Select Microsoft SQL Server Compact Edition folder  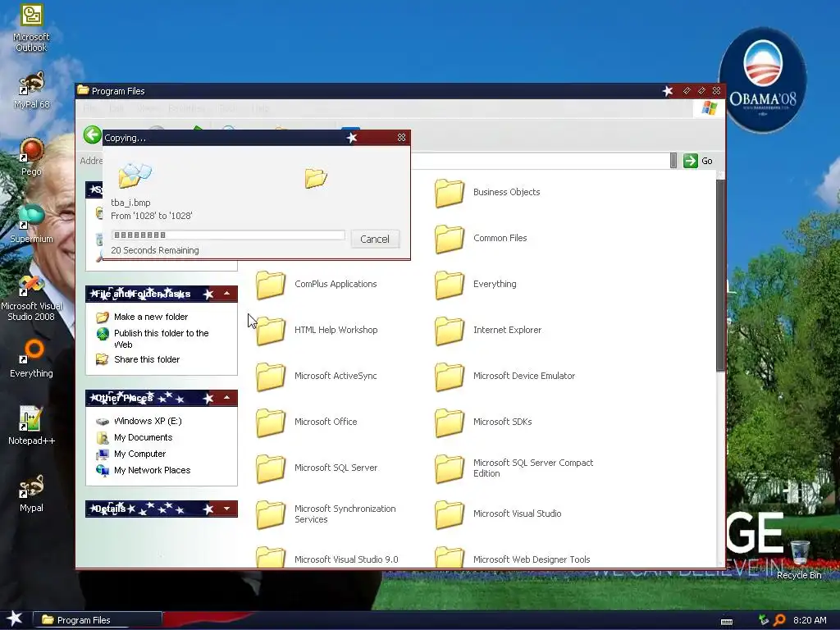[514, 468]
